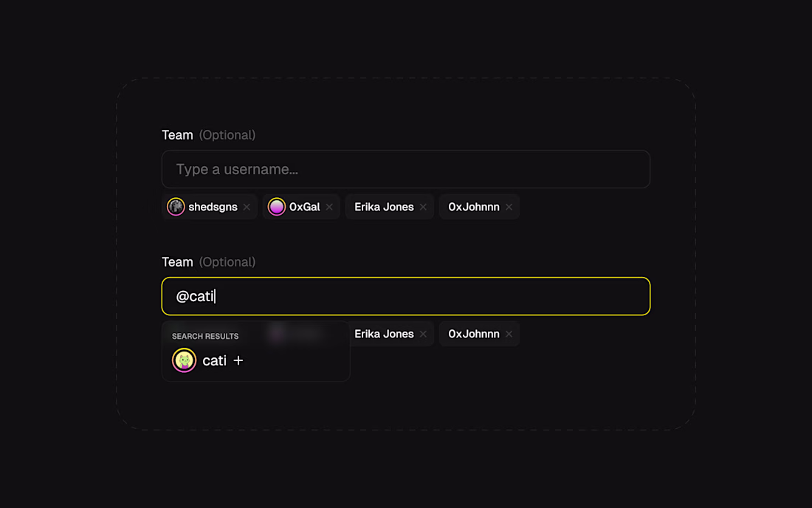Remove the 0xGal tag with its X
Viewport: 812px width, 508px height.
coord(329,207)
